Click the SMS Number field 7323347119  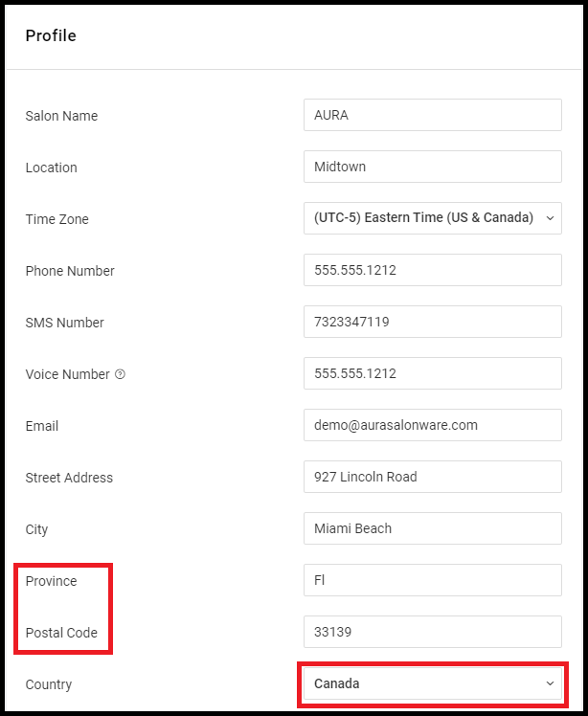433,322
